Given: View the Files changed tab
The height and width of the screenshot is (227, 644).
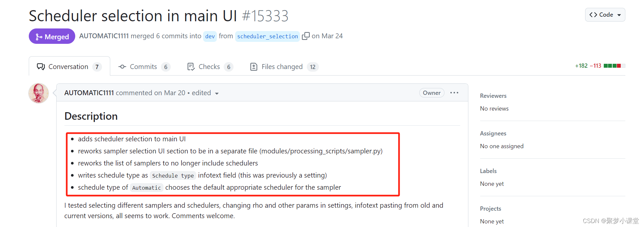Looking at the screenshot, I should point(284,67).
